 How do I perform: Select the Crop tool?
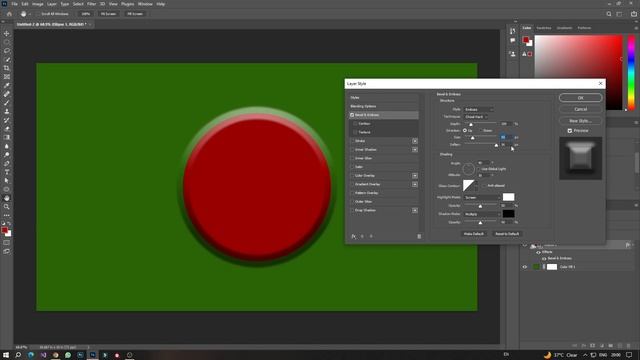pyautogui.click(x=7, y=68)
